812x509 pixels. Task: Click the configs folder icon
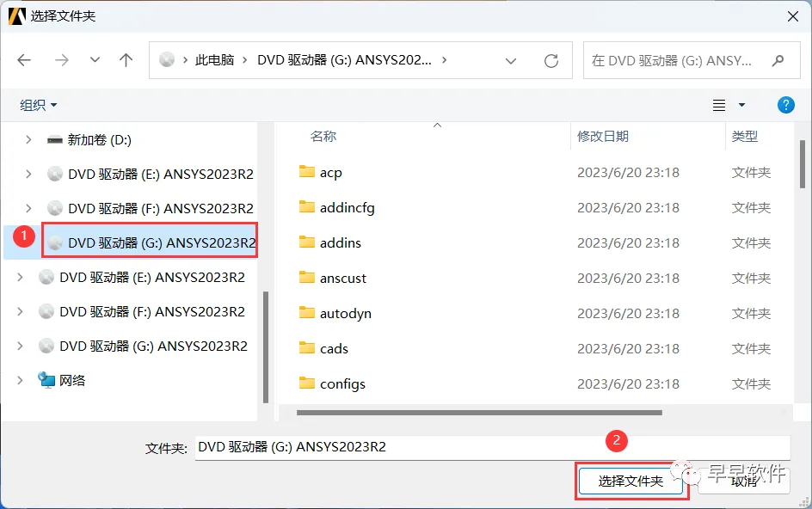(x=306, y=383)
